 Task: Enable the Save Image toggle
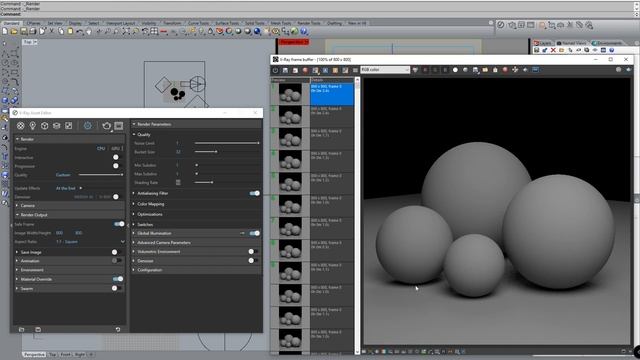point(116,252)
